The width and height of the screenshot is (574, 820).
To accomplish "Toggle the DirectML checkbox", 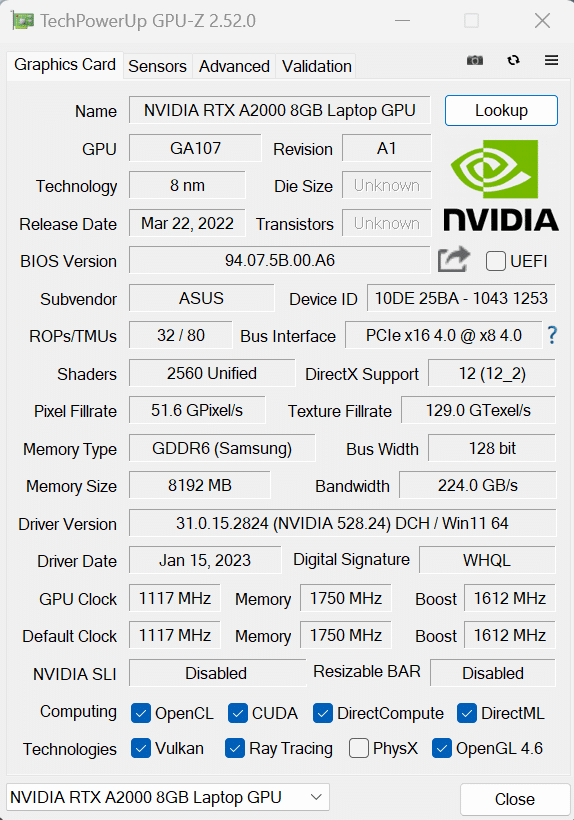I will [466, 713].
